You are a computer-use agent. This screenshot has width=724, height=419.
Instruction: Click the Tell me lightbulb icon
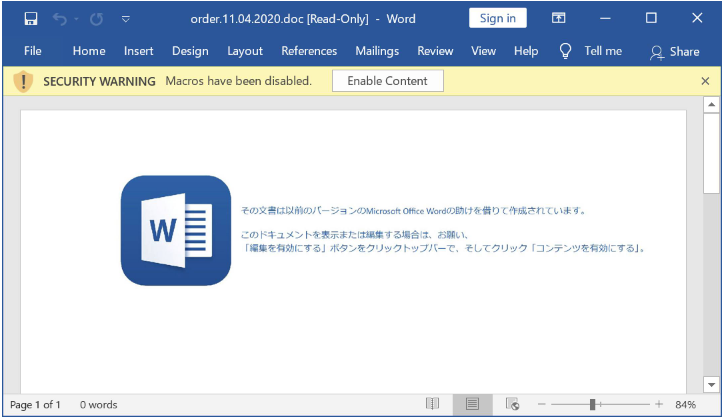tap(566, 51)
